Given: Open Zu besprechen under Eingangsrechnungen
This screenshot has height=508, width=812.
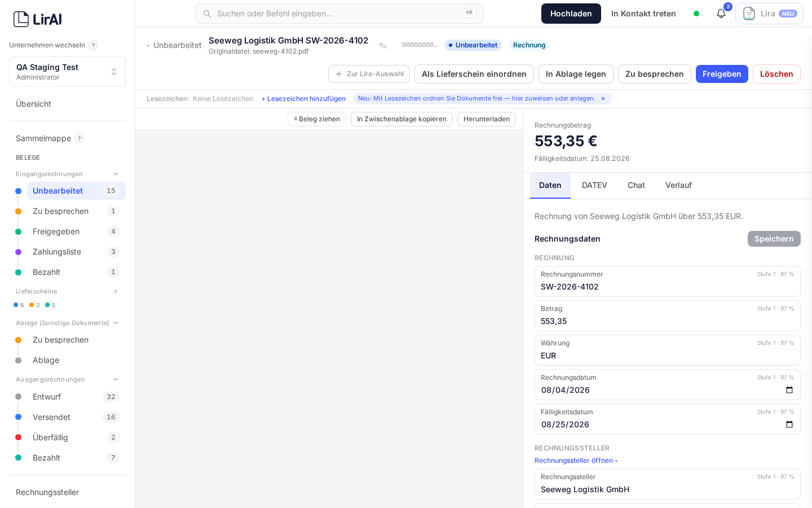Looking at the screenshot, I should tap(76, 211).
